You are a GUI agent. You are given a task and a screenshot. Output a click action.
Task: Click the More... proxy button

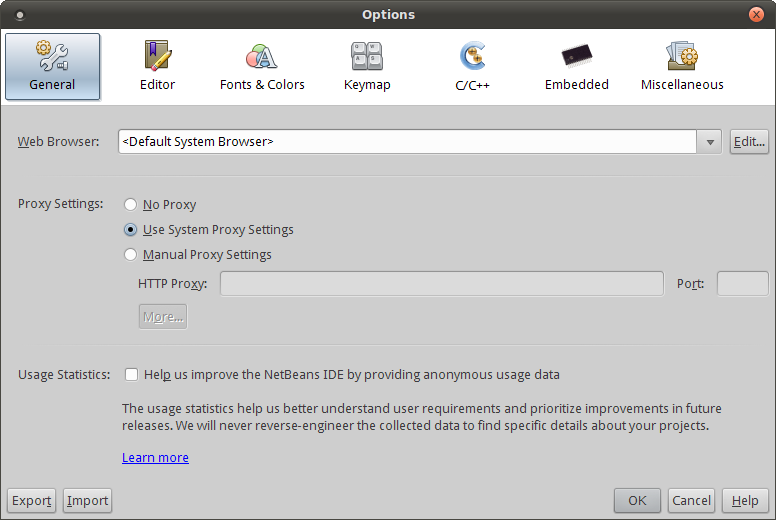click(x=163, y=317)
